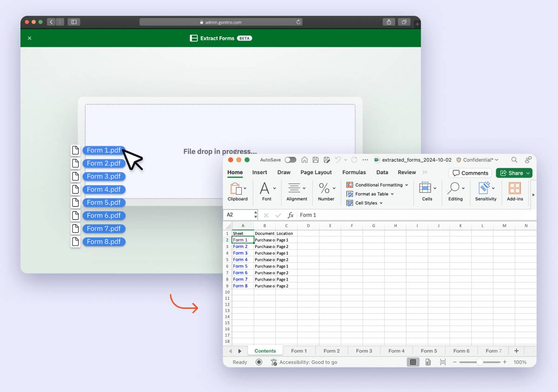Screen dimensions: 558x392
Task: Open the Form 3 sheet tab
Action: [364, 351]
